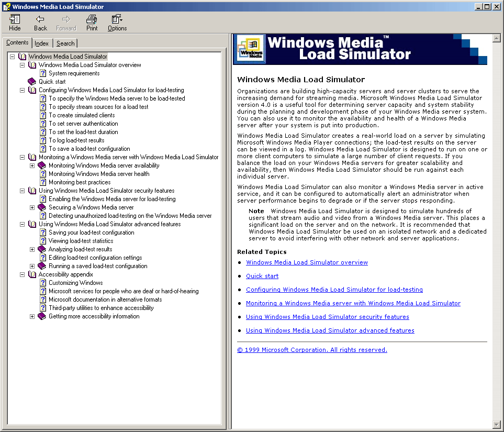Click the Forward arrow icon

[x=66, y=19]
